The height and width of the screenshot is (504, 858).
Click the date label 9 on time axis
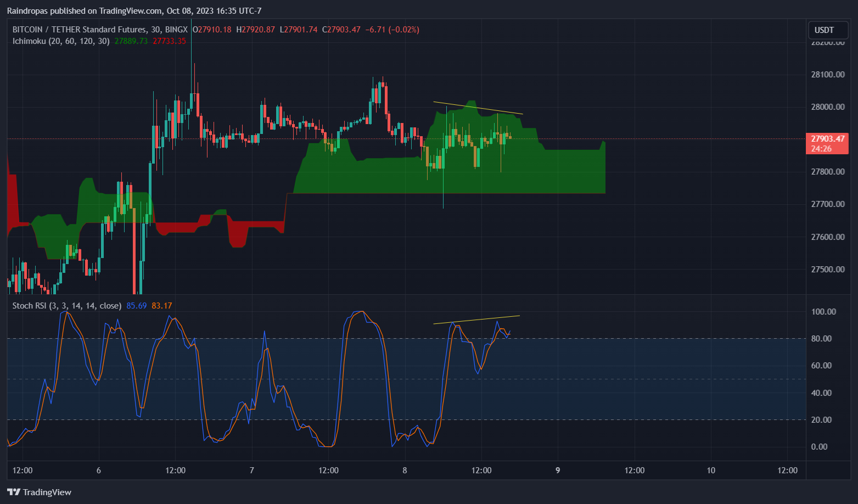[558, 470]
